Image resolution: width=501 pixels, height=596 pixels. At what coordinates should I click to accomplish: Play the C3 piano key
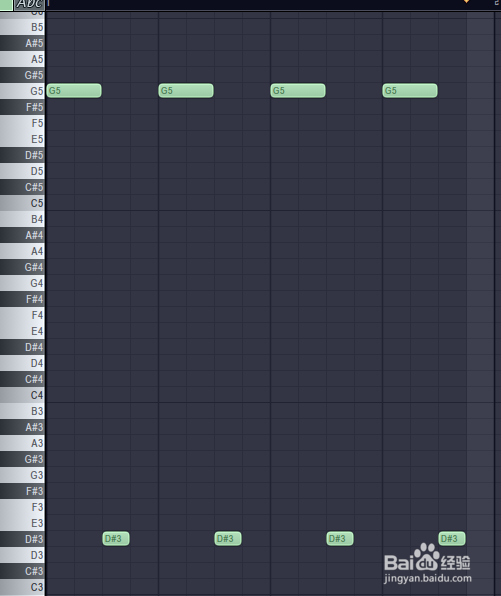(22, 587)
